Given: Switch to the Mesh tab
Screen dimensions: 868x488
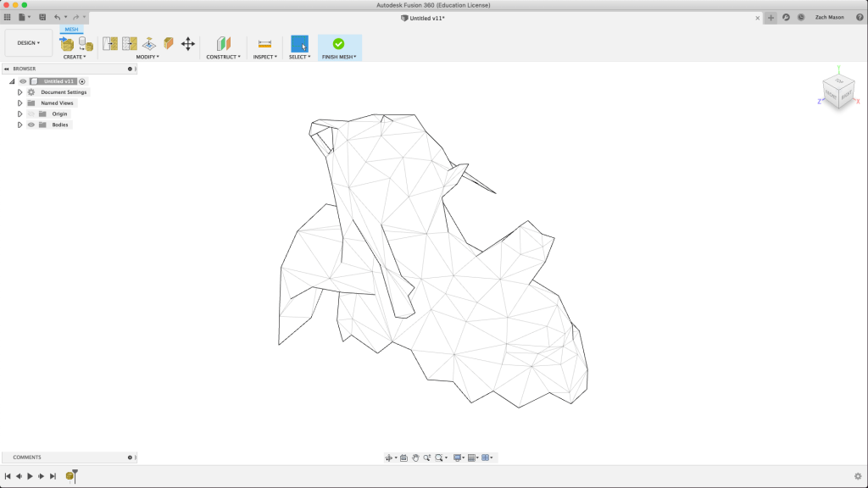Looking at the screenshot, I should [x=71, y=30].
